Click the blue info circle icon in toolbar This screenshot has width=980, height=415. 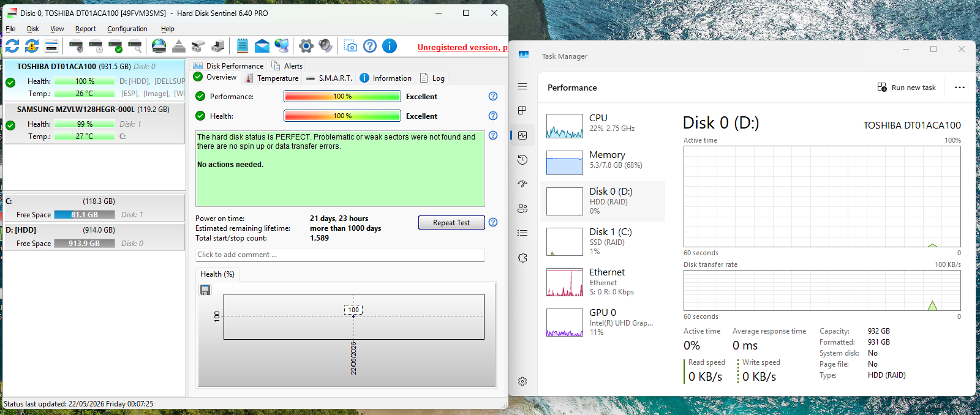point(390,46)
